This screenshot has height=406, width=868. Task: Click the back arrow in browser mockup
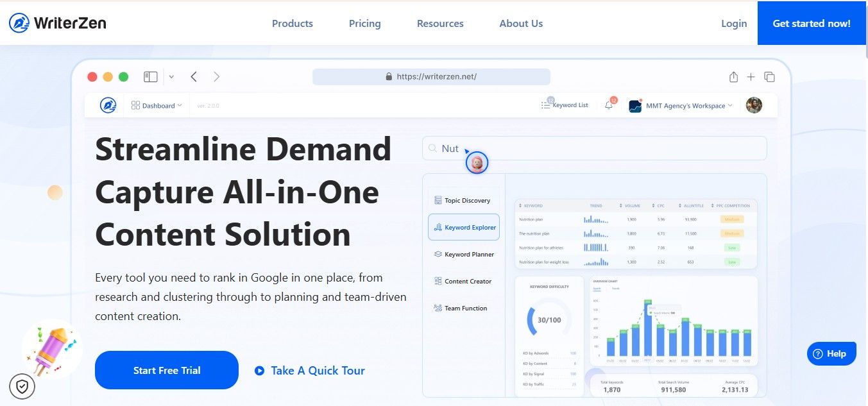pos(194,77)
